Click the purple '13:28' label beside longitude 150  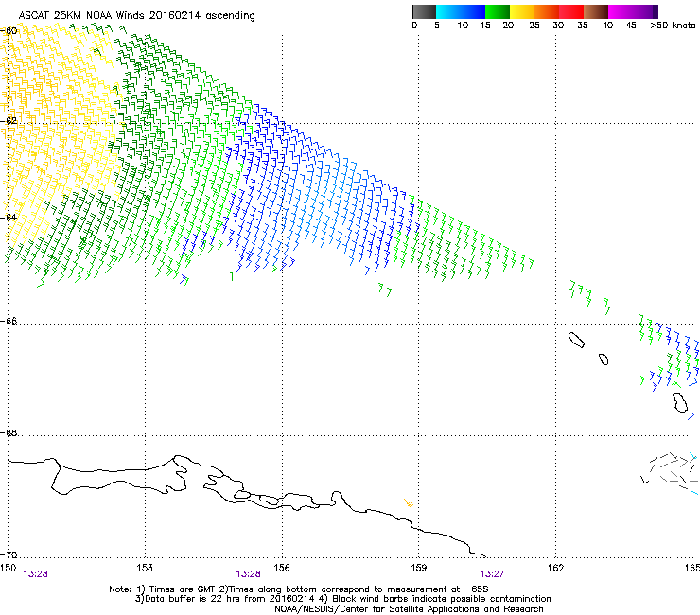coord(36,574)
